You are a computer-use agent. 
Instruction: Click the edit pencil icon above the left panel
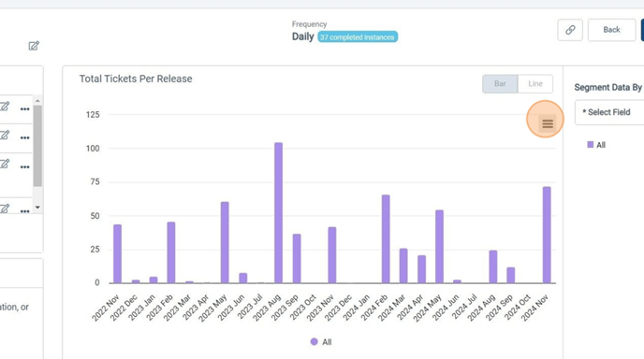click(34, 46)
